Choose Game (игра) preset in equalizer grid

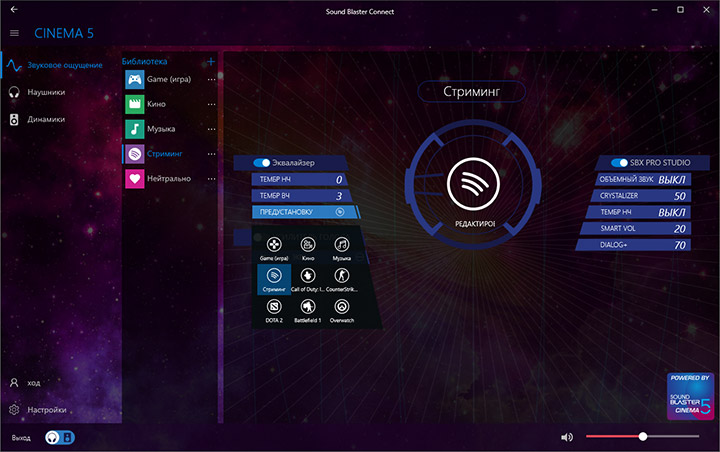274,249
